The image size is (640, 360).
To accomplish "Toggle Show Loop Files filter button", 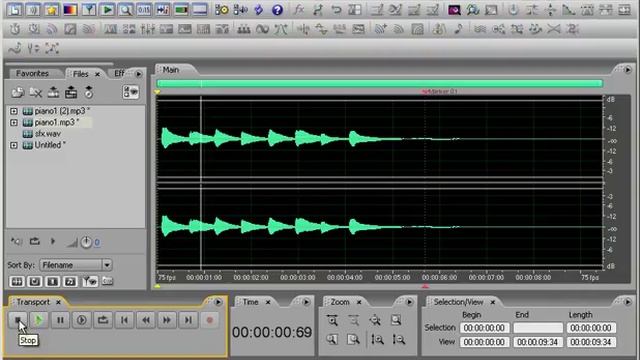I will 35,282.
